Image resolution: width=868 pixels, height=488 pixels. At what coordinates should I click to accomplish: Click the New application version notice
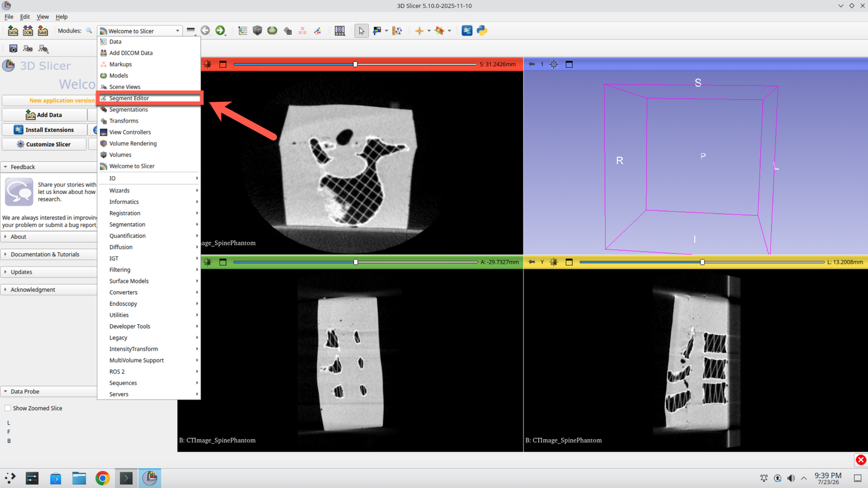49,100
